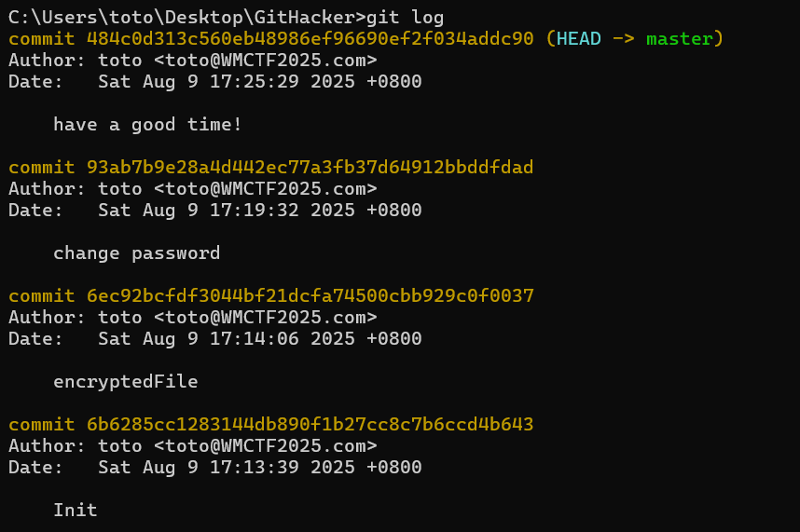Click the "have a good time!" commit message
Viewport: 800px width, 532px height.
click(148, 125)
